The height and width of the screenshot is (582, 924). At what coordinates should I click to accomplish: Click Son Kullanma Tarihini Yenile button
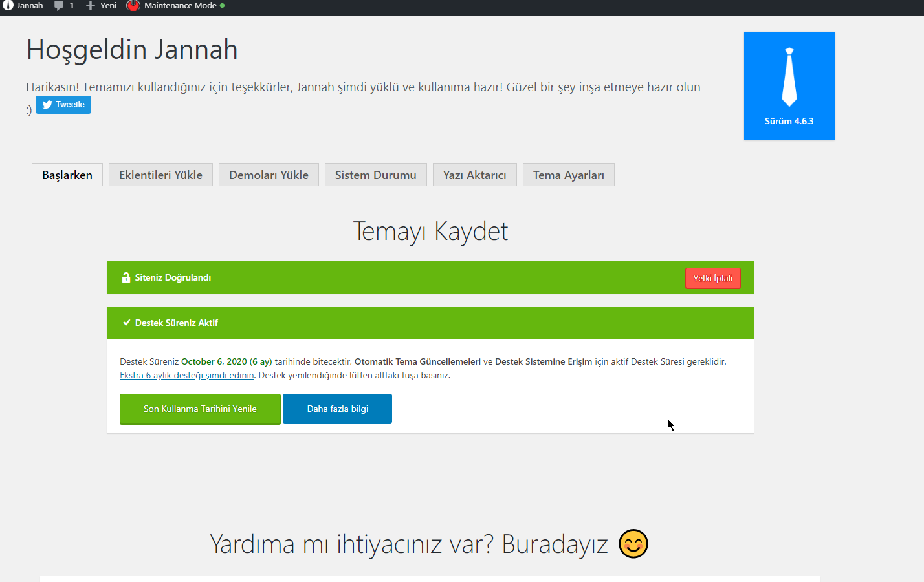[x=200, y=409]
